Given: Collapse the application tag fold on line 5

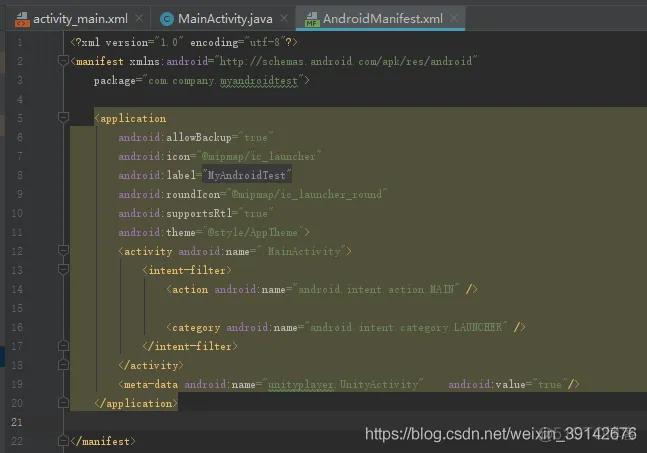Looking at the screenshot, I should (63, 118).
